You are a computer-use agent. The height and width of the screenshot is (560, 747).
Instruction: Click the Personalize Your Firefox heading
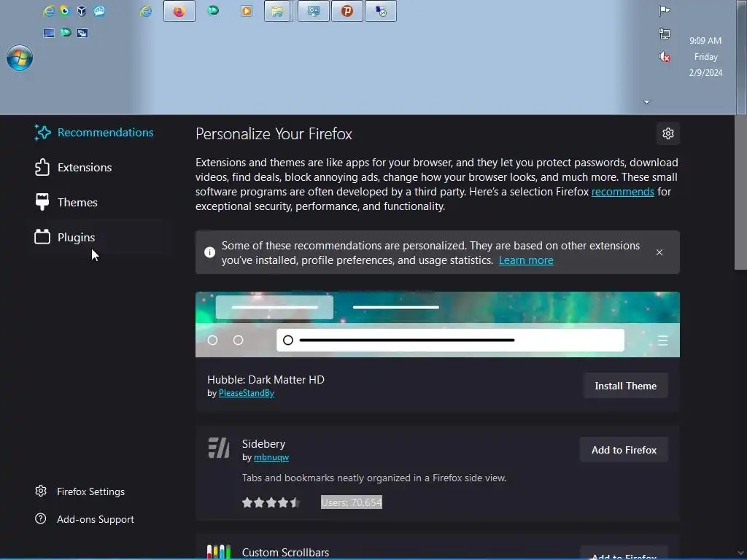click(274, 134)
